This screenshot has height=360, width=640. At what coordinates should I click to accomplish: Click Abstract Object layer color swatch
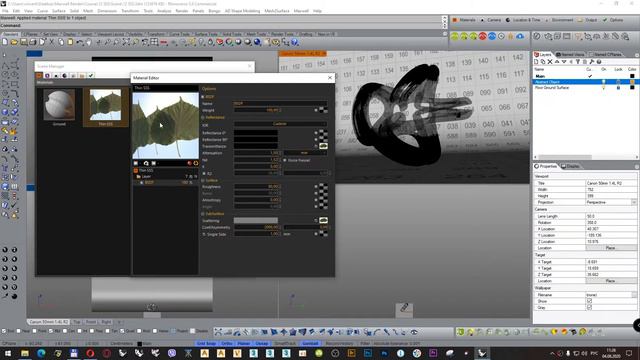pos(632,82)
